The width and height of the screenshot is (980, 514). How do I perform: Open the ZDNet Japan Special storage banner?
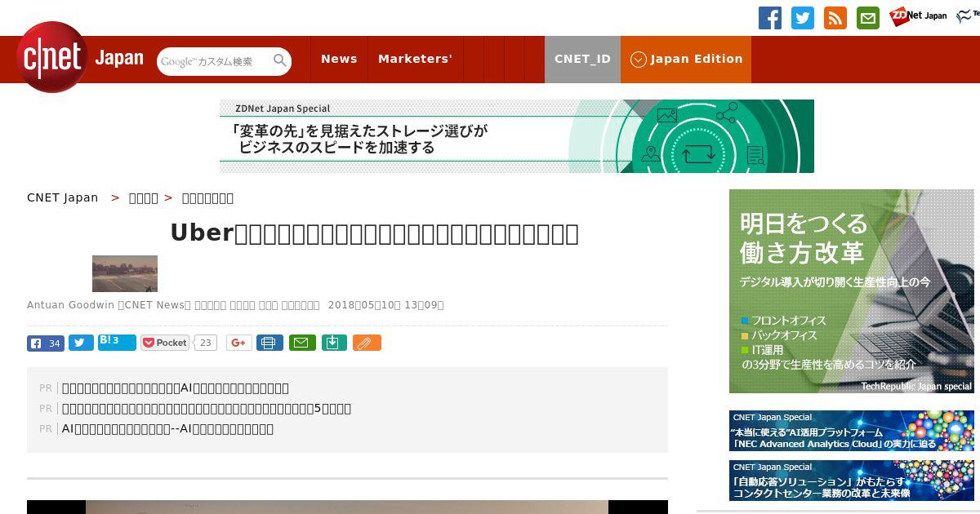[x=517, y=136]
